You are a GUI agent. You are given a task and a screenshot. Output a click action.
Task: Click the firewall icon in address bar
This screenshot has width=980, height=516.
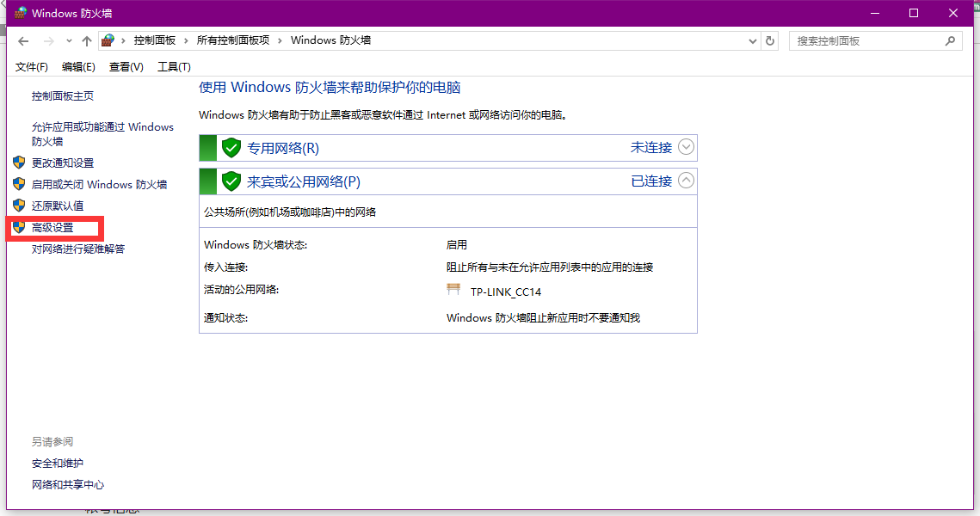(x=108, y=40)
